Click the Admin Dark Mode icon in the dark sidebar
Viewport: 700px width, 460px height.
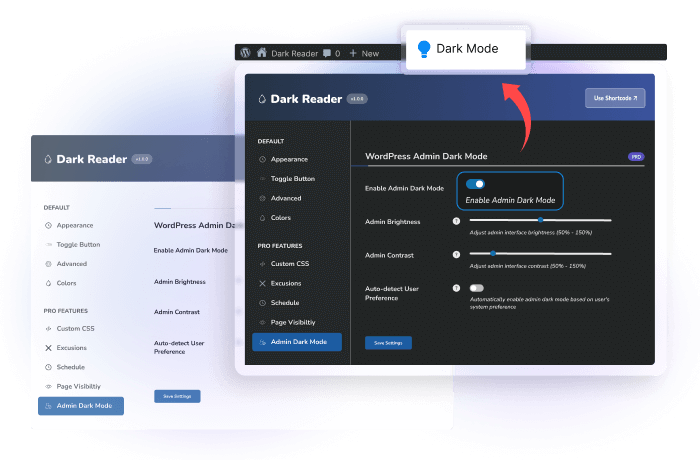pos(262,342)
